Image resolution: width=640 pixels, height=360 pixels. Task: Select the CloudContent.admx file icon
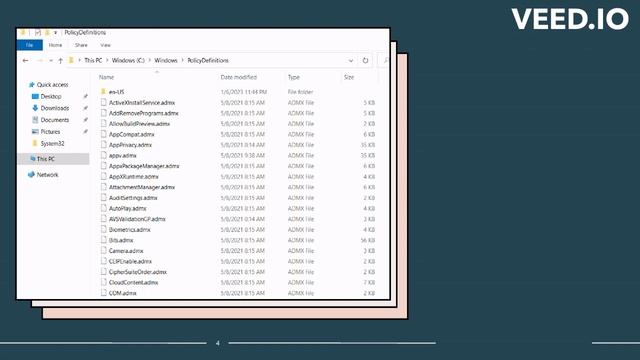(x=104, y=282)
